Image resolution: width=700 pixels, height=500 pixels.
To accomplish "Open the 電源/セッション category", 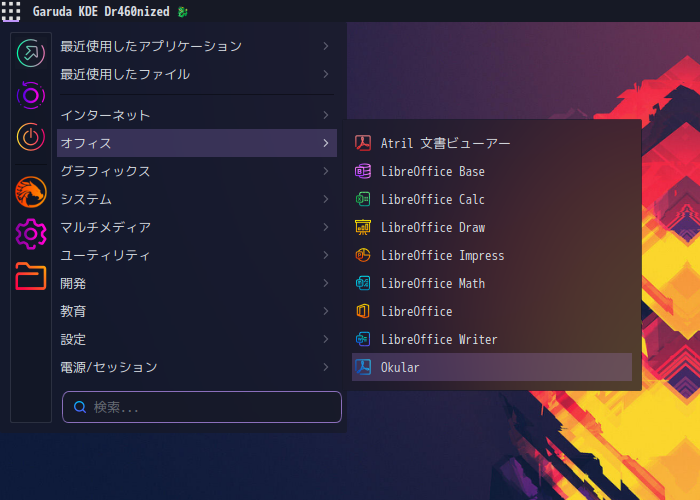I will [197, 367].
